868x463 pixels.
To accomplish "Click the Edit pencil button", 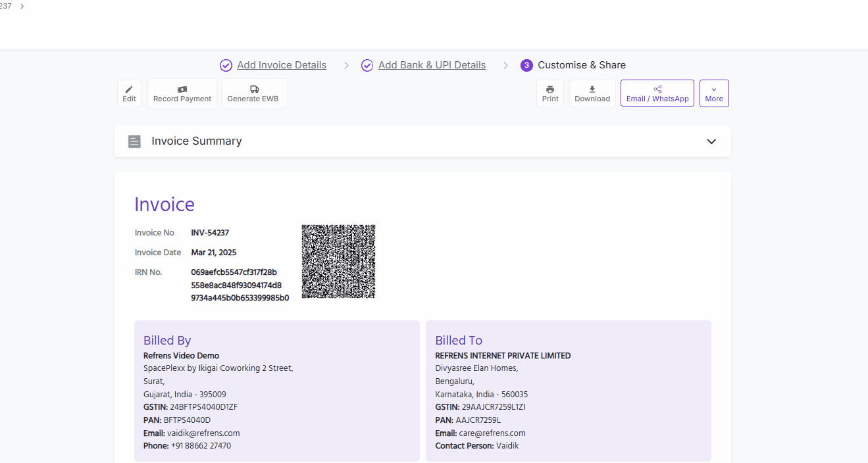I will [x=129, y=93].
